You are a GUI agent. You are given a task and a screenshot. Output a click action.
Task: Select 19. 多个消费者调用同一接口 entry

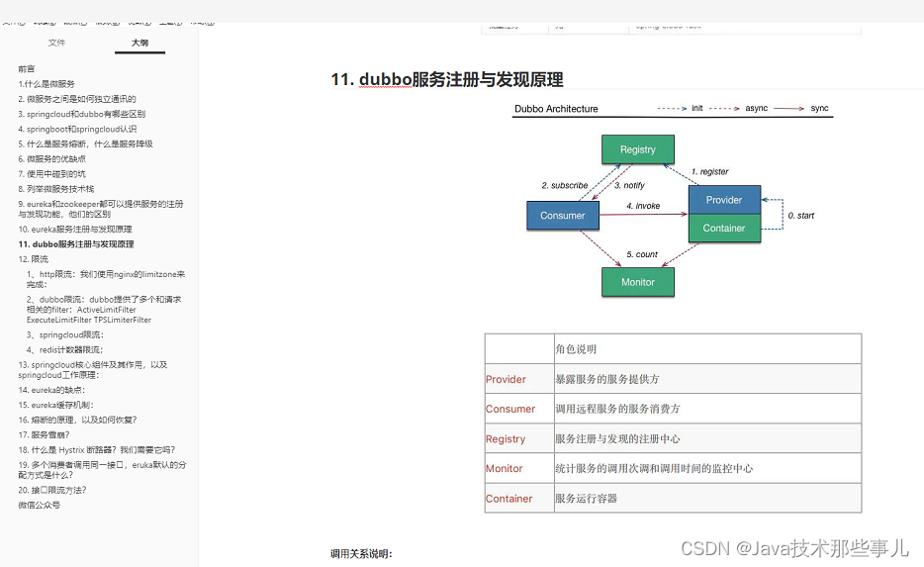tap(102, 470)
